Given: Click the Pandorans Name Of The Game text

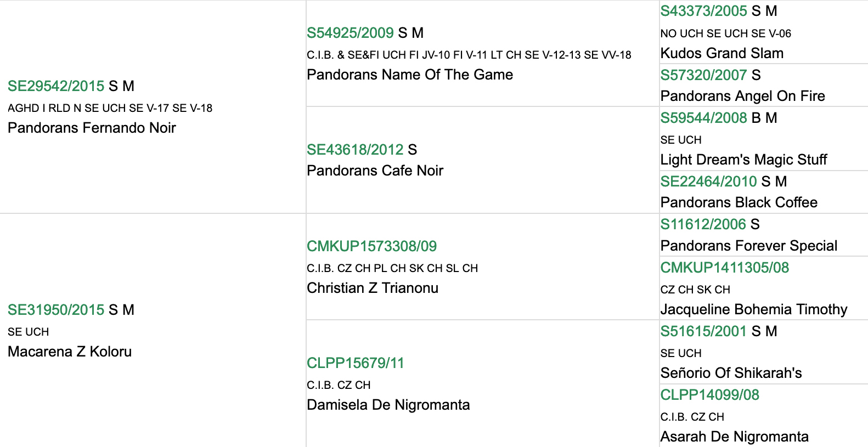Looking at the screenshot, I should (x=410, y=75).
